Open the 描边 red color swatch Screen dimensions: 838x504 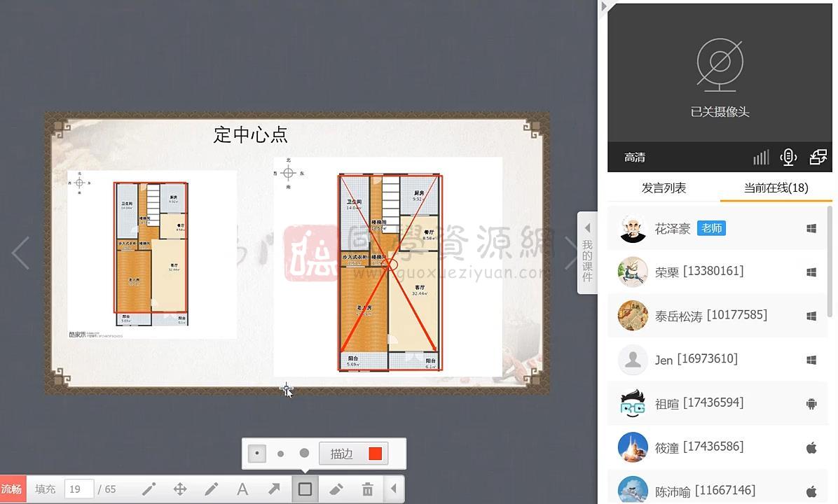coord(375,454)
